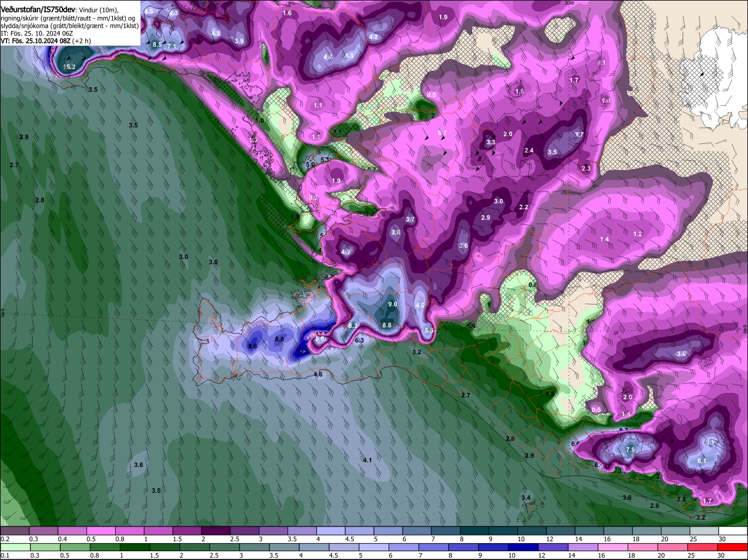
Task: Click the 6.3 value near the coast
Action: click(359, 340)
